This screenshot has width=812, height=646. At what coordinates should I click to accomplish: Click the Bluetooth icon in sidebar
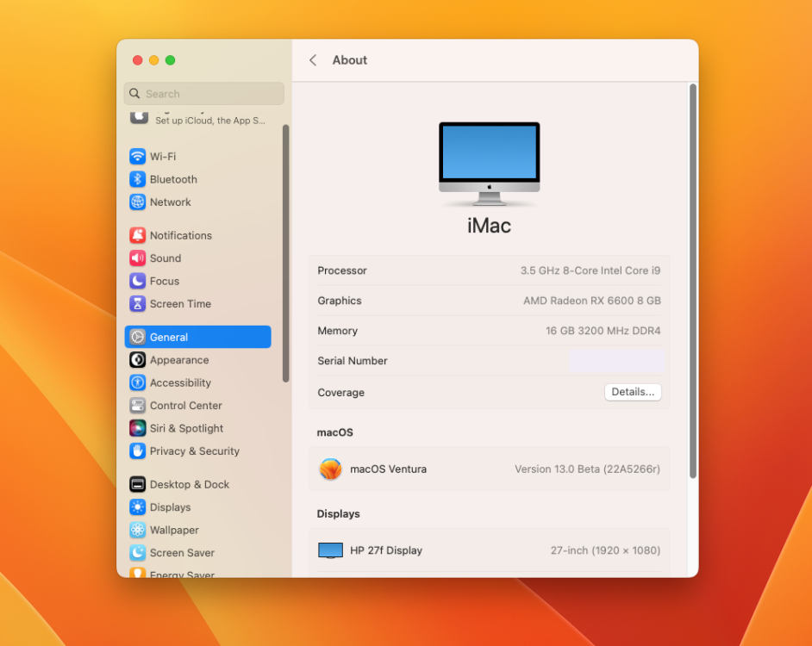(x=137, y=179)
